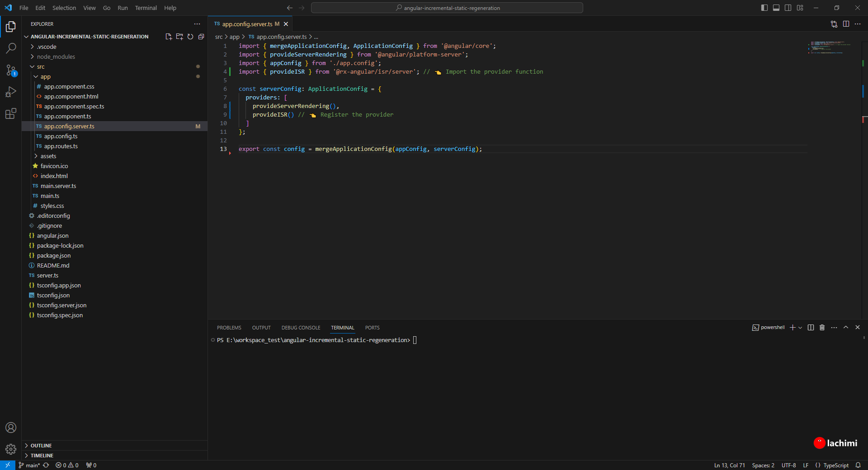Collapse all folders in Explorer
The height and width of the screenshot is (470, 868).
coord(201,37)
